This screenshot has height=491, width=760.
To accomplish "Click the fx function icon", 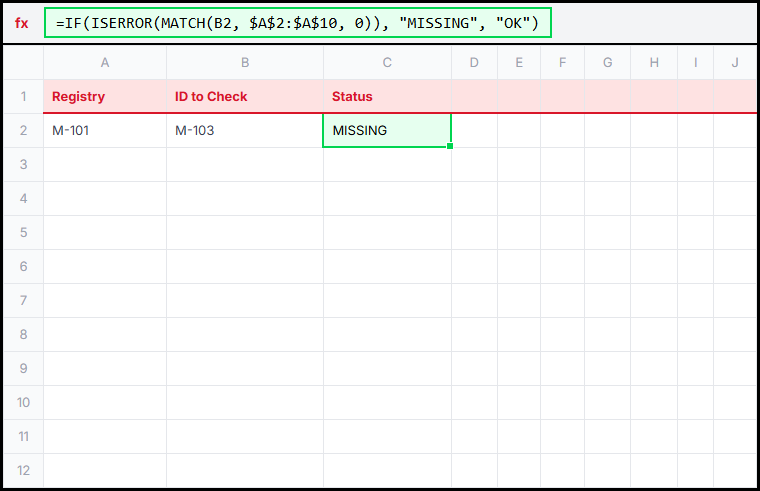I will (21, 23).
